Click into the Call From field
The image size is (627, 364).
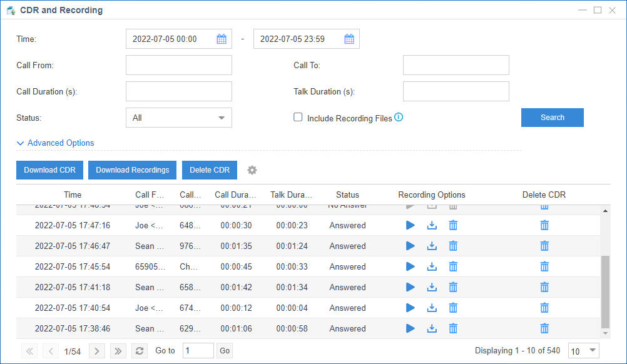tap(178, 65)
